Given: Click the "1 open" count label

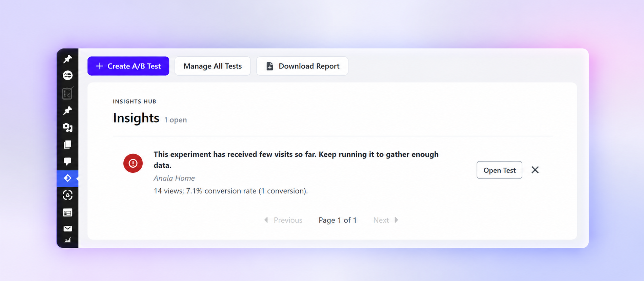Looking at the screenshot, I should click(x=176, y=120).
